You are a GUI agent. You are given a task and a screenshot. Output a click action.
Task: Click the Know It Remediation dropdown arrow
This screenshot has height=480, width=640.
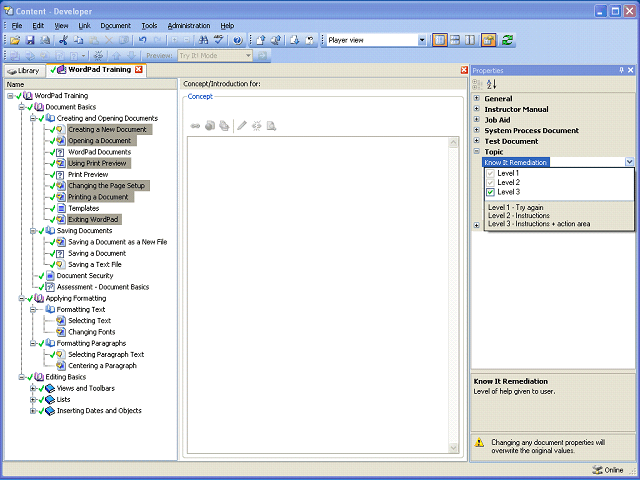coord(629,162)
